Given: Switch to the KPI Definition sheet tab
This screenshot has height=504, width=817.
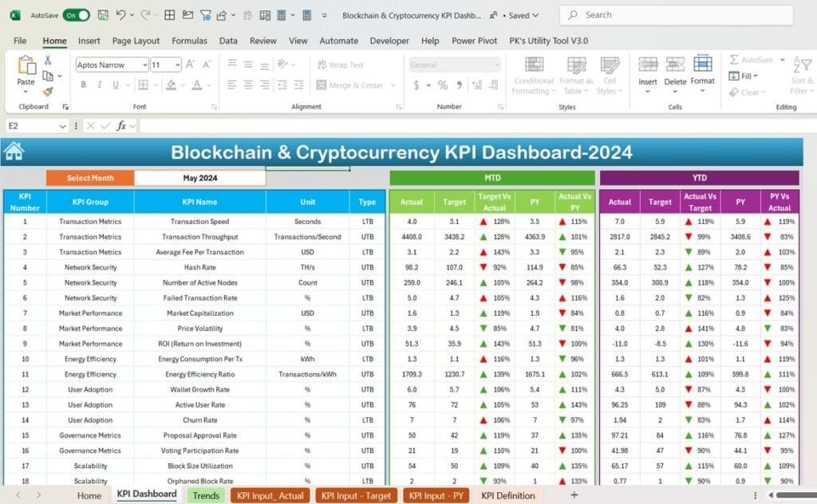Looking at the screenshot, I should click(508, 496).
